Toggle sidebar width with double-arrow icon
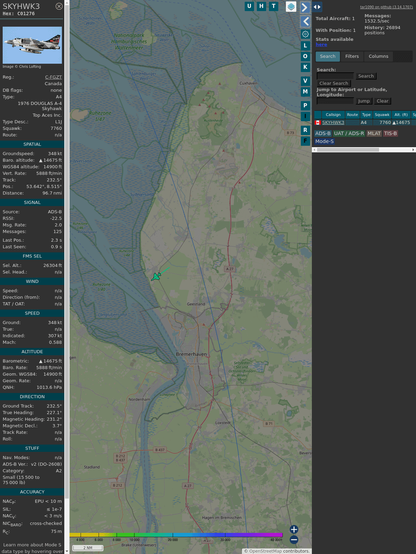This screenshot has width=416, height=554. tap(317, 7)
